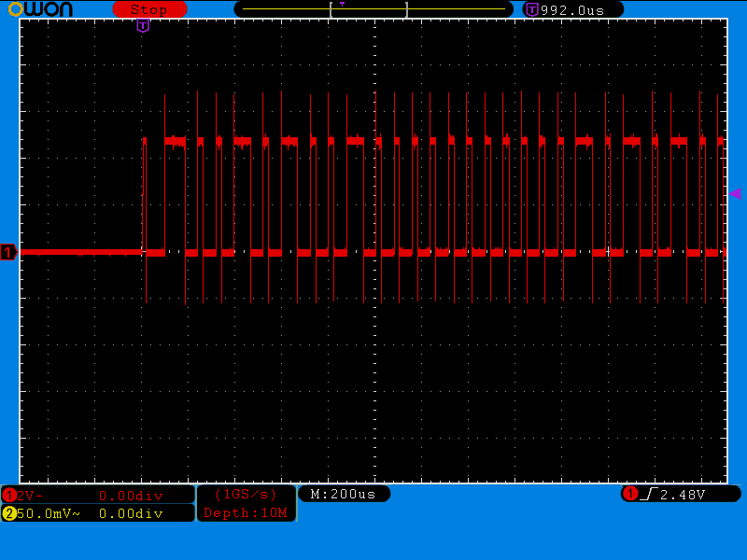Click the M:200us timebase readout

(343, 494)
